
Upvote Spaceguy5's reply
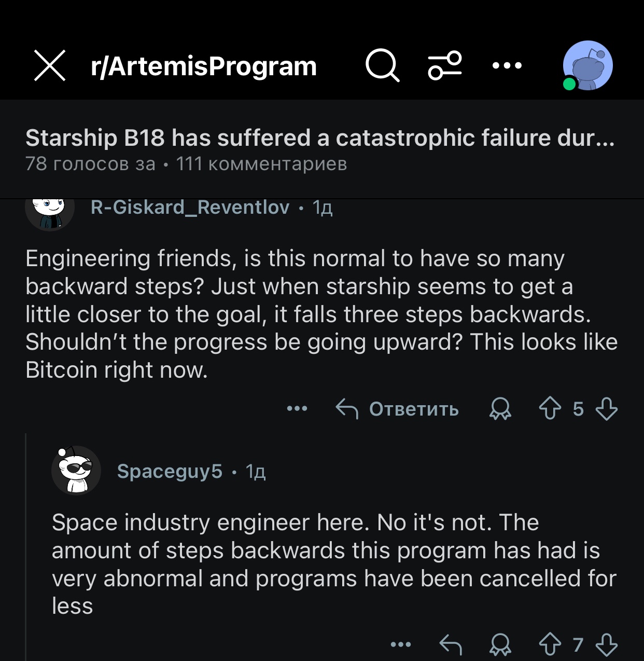pyautogui.click(x=550, y=645)
